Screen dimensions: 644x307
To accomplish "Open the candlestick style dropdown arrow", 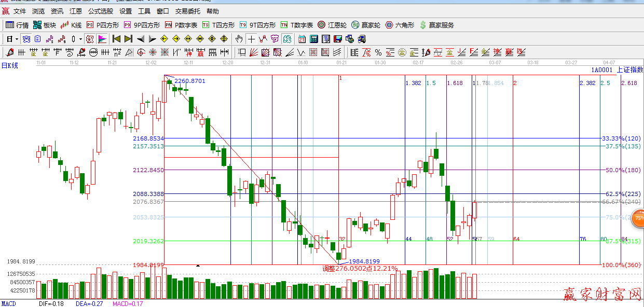I will (x=80, y=39).
